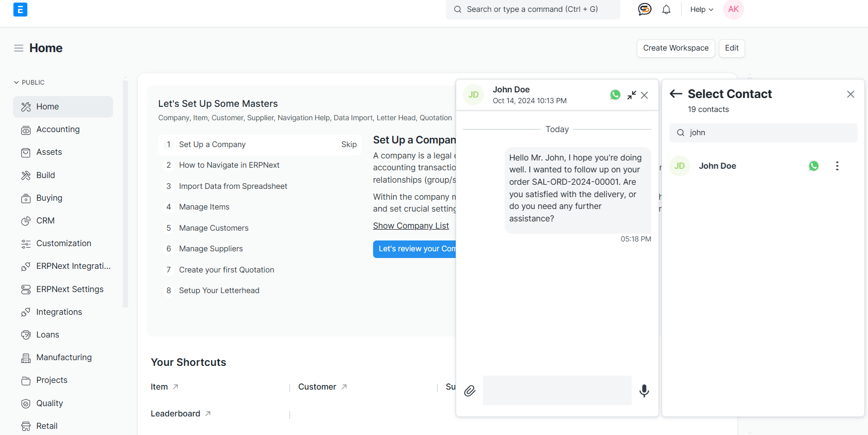Viewport: 868px width, 435px height.
Task: Click the Edit button
Action: (x=732, y=48)
